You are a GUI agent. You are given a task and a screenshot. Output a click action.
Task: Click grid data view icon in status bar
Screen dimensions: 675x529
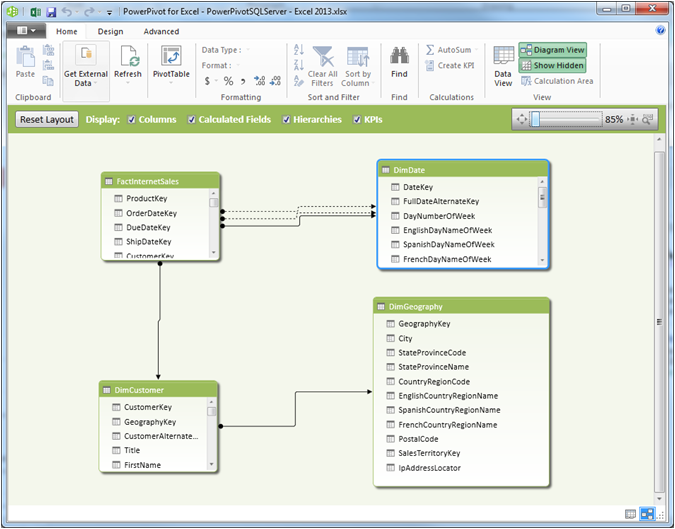(x=630, y=514)
